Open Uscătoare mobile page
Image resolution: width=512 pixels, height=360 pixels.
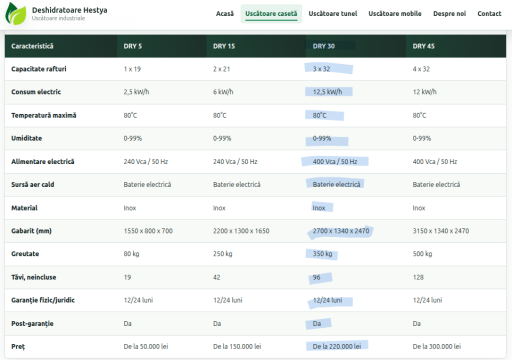[x=395, y=14]
